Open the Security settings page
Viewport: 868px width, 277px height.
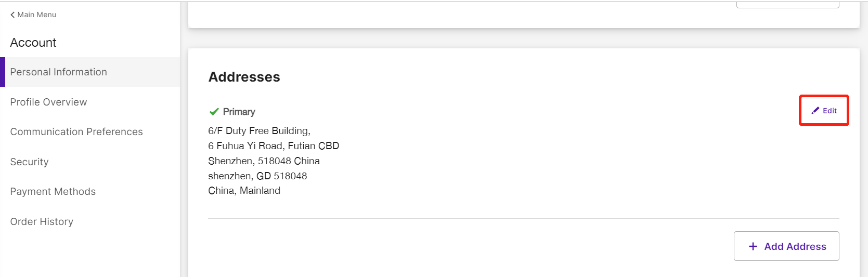click(x=30, y=162)
